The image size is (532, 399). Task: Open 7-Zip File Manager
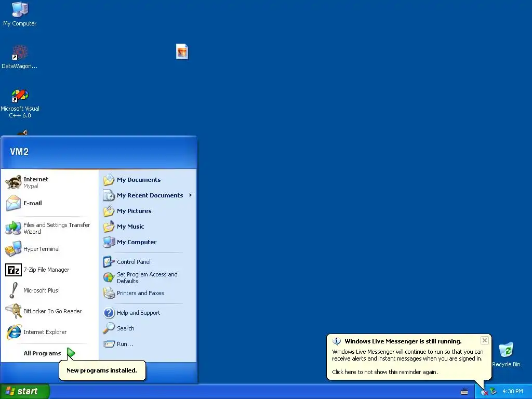click(x=49, y=270)
